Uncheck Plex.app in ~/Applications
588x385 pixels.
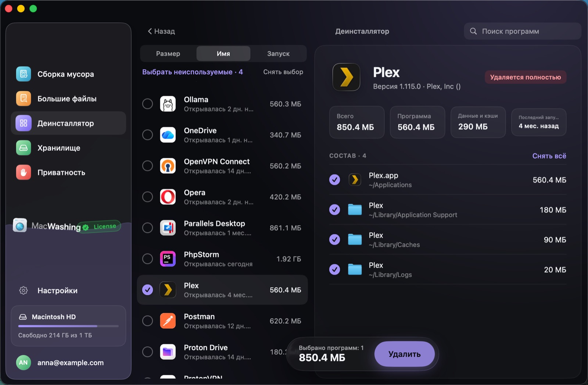(334, 180)
